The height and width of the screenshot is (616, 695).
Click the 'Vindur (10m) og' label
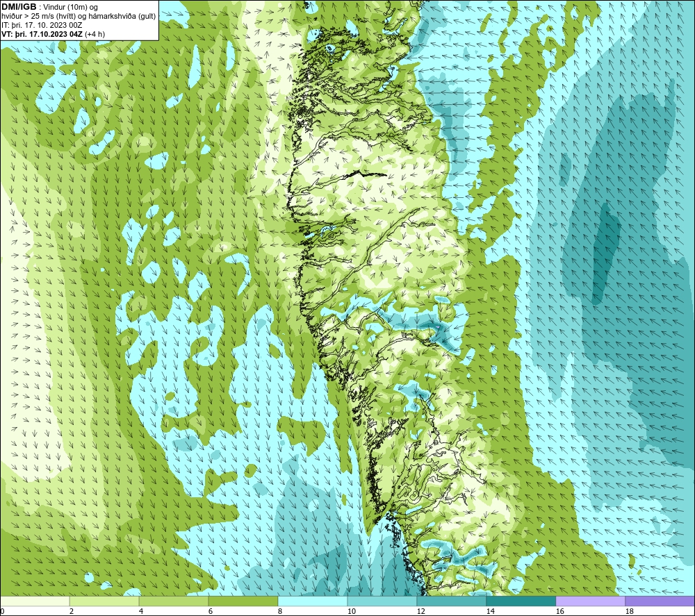[71, 8]
